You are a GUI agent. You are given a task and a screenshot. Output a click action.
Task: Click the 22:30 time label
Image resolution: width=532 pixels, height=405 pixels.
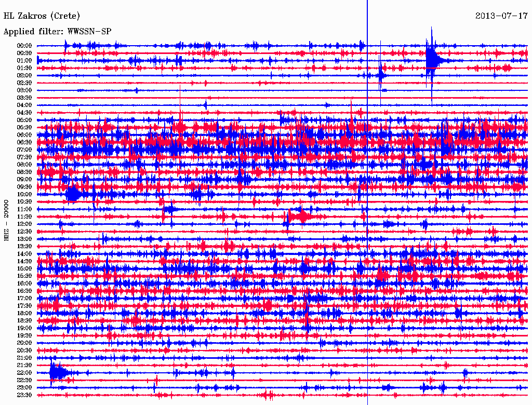(x=24, y=380)
